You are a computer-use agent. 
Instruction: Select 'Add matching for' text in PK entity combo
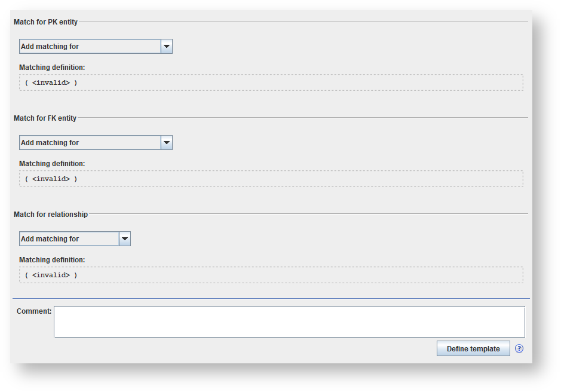tap(50, 47)
